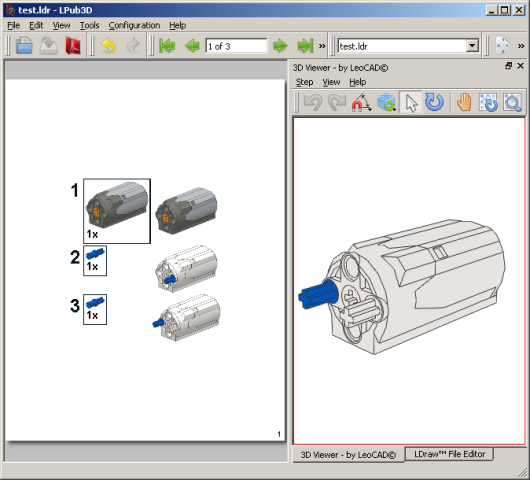Open the main View menu

61,25
